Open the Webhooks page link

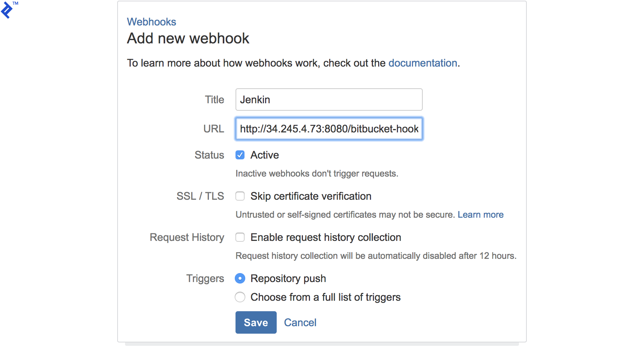151,22
